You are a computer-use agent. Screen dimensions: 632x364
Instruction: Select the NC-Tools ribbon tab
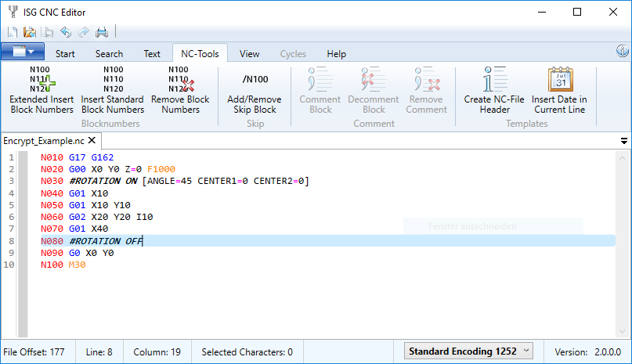click(200, 53)
